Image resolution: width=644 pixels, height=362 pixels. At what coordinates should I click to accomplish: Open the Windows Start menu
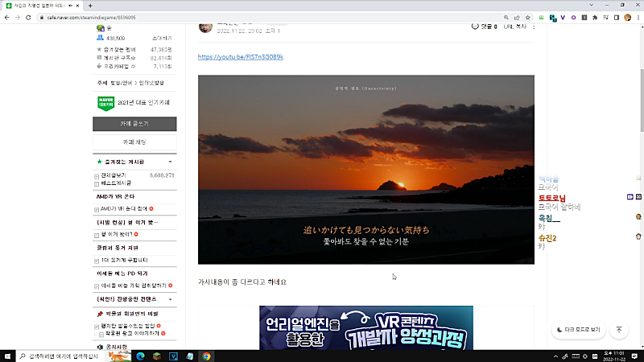(7, 356)
